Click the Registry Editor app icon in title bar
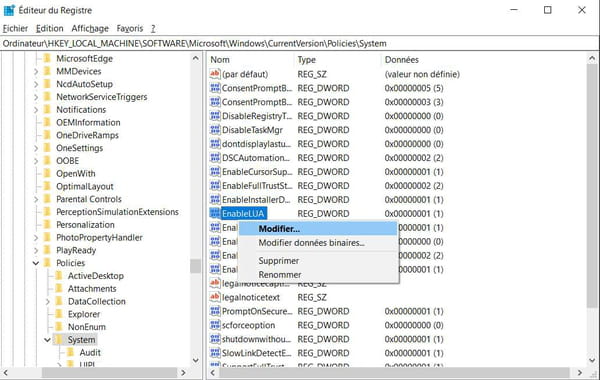The width and height of the screenshot is (600, 380). point(9,10)
